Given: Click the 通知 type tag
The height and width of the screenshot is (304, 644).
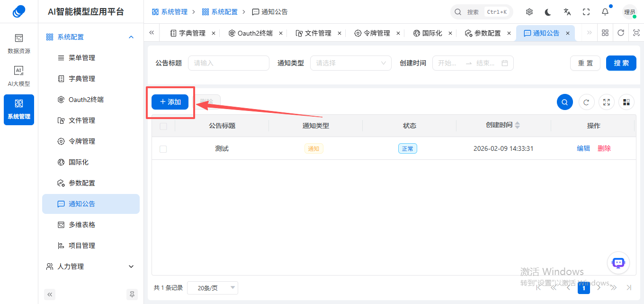Looking at the screenshot, I should click(x=314, y=148).
